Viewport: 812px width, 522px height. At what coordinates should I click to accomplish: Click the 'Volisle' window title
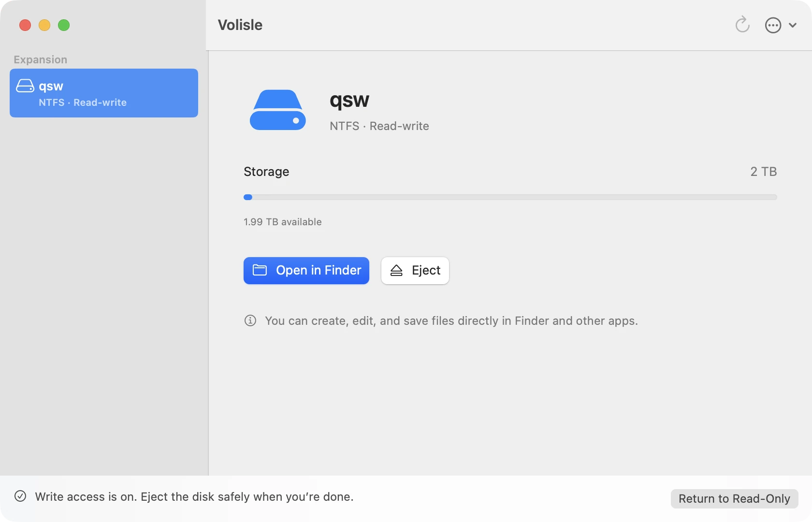[240, 25]
